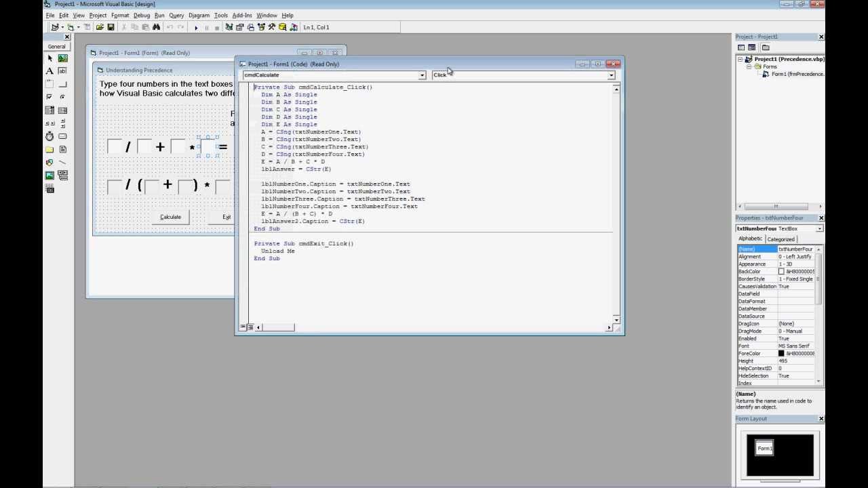This screenshot has width=868, height=488.
Task: Switch to the Alphabetic properties tab
Action: [750, 239]
